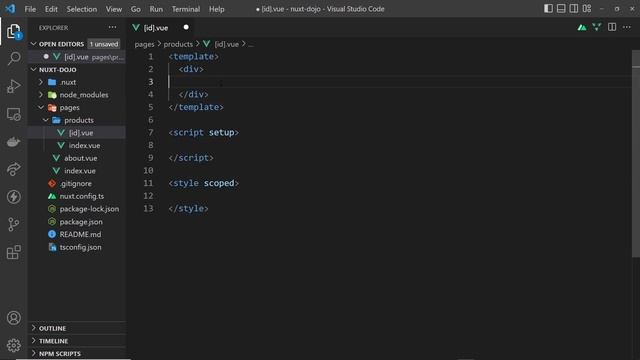Open the Search view

(x=13, y=58)
